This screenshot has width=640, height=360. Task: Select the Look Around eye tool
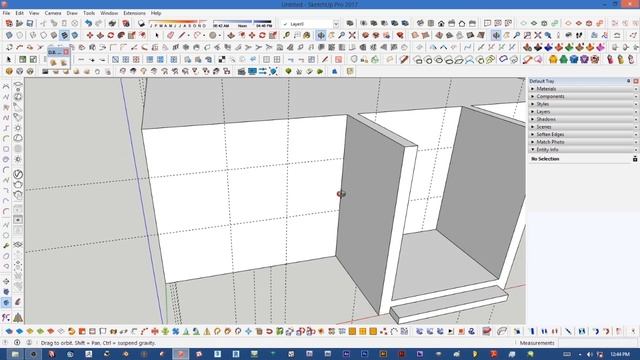(569, 36)
